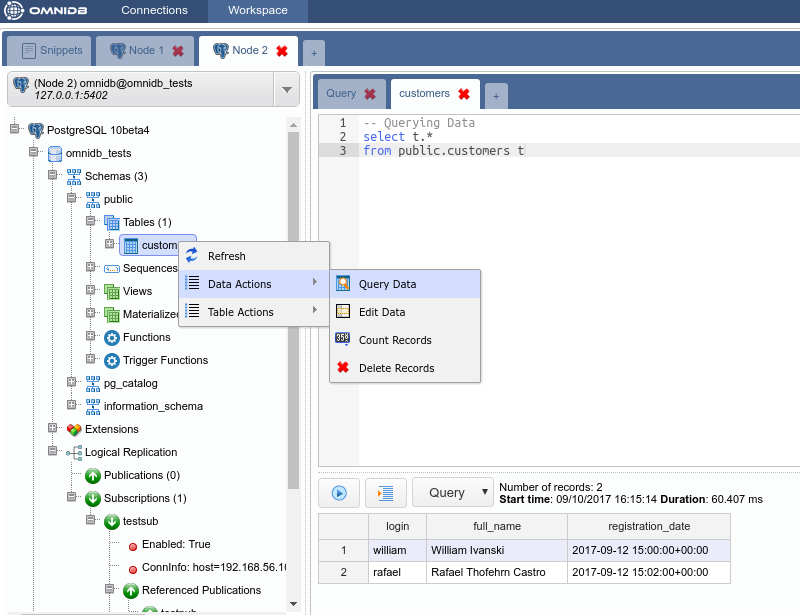Close the Node 1 connection tab
Image resolution: width=800 pixels, height=615 pixels.
[178, 51]
